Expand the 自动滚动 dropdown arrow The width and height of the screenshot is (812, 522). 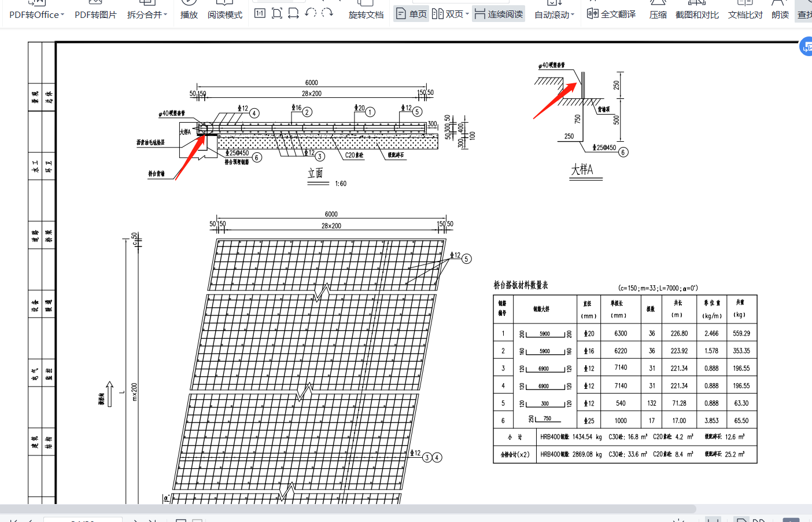click(573, 15)
